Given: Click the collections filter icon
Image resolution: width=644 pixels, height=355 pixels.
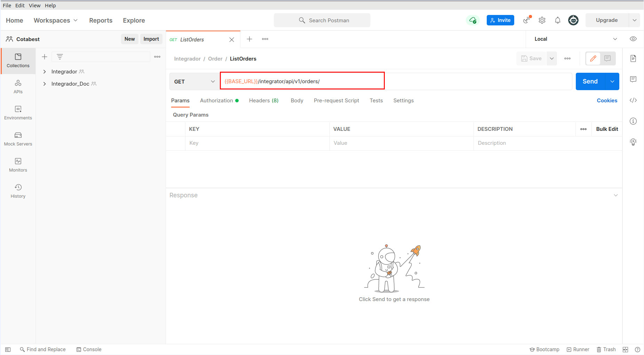Looking at the screenshot, I should (60, 57).
